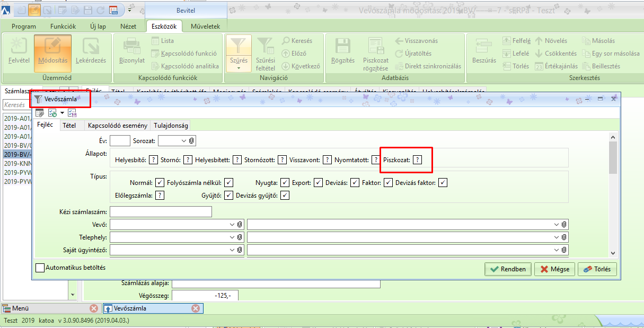Screen dimensions: 644x328
Task: Open the first Vevő dropdown
Action: pos(232,225)
